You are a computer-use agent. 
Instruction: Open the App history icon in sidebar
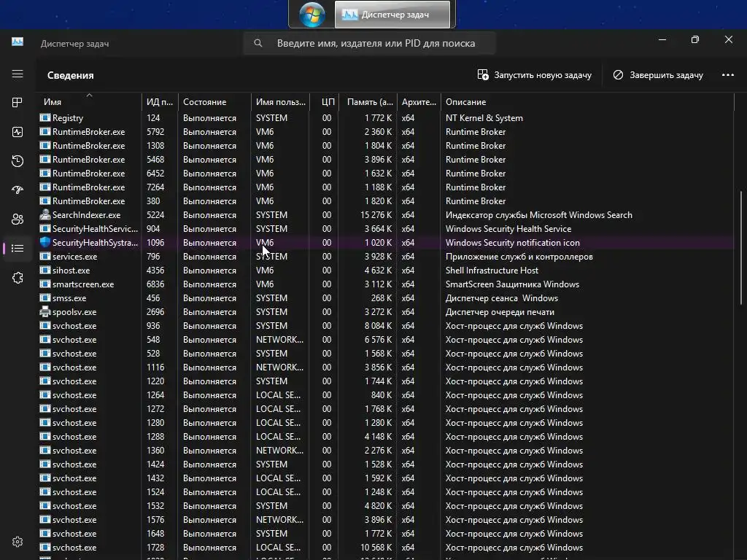18,161
